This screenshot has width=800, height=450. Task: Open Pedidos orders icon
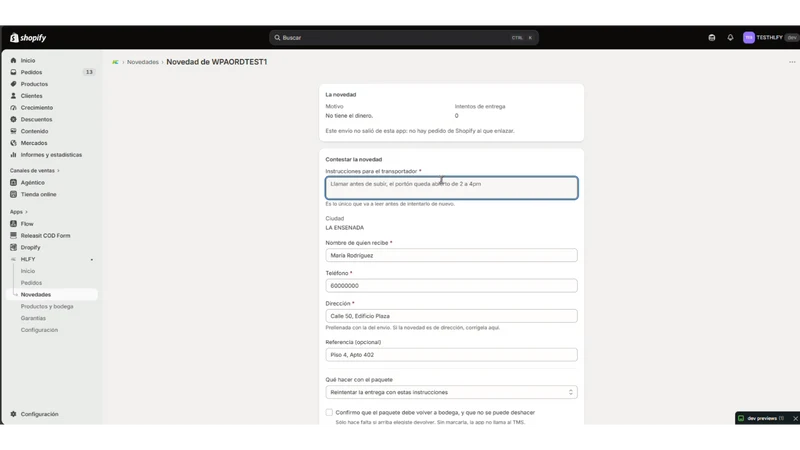13,72
